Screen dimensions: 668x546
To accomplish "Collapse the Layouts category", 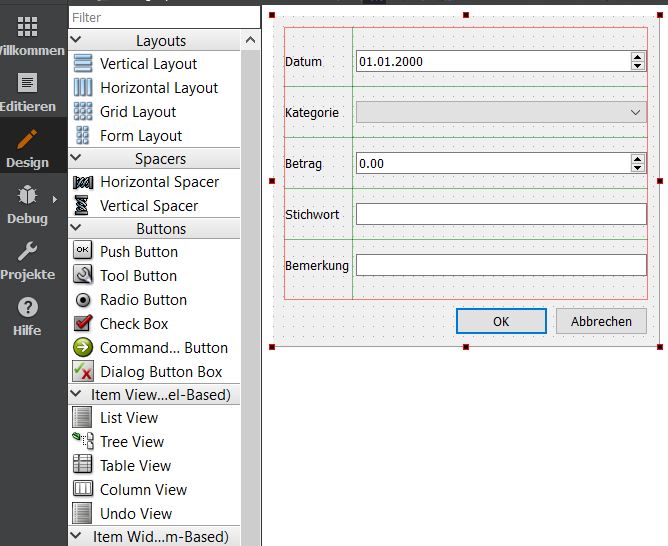I will click(76, 41).
